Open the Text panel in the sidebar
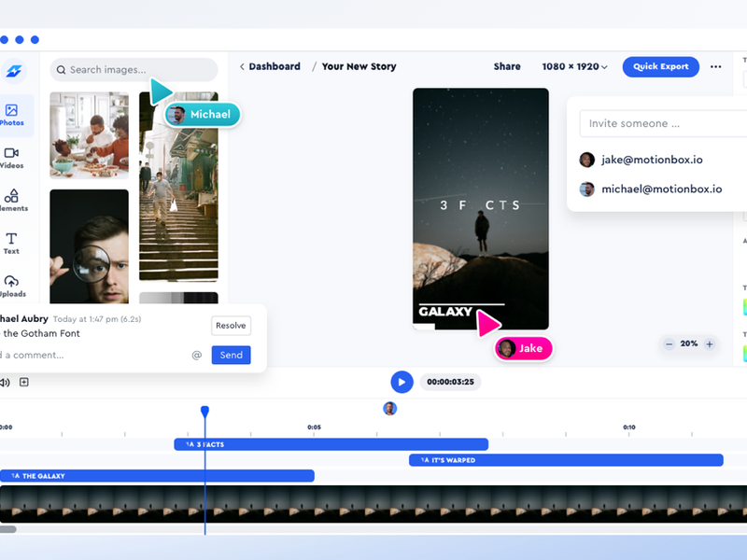Screen dimensions: 747x560 click(x=12, y=242)
